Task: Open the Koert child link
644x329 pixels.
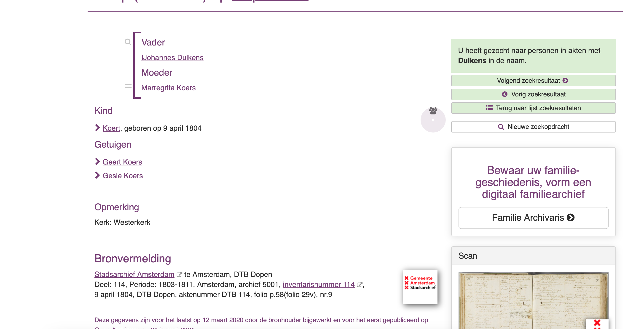Action: tap(111, 128)
